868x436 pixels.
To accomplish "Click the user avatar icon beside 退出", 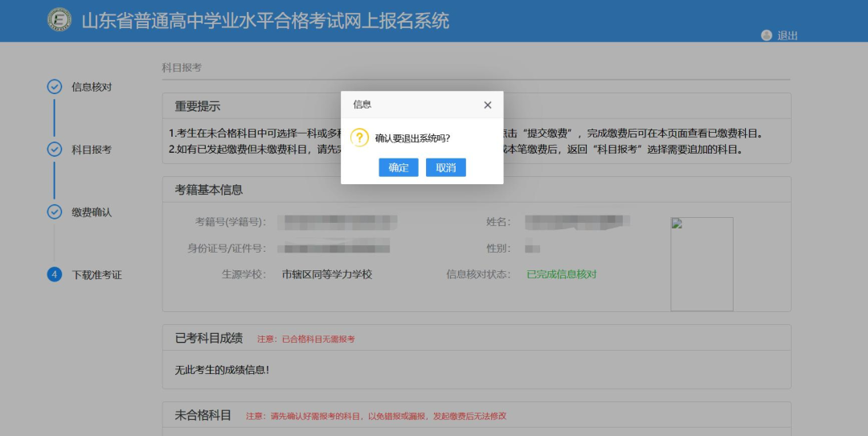I will (x=766, y=35).
